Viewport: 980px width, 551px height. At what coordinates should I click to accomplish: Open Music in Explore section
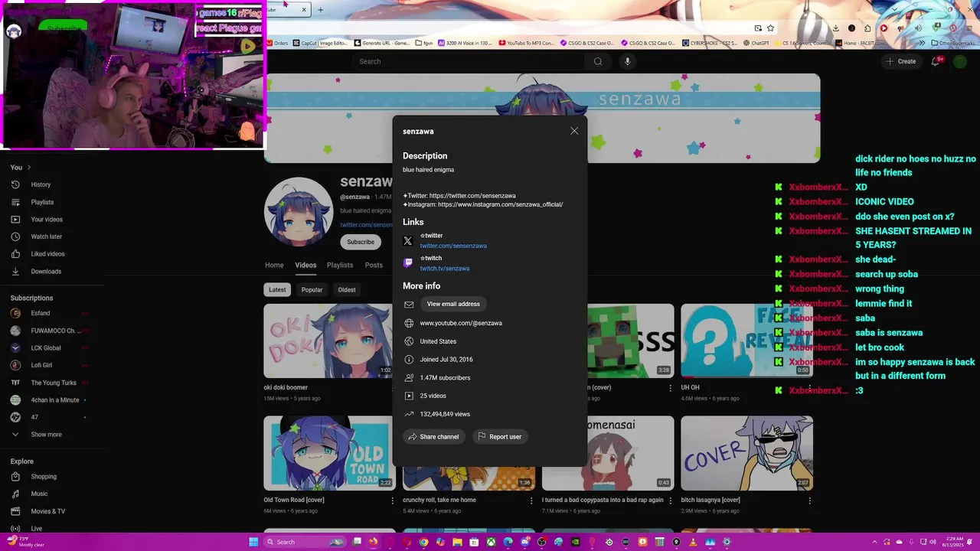click(x=39, y=494)
